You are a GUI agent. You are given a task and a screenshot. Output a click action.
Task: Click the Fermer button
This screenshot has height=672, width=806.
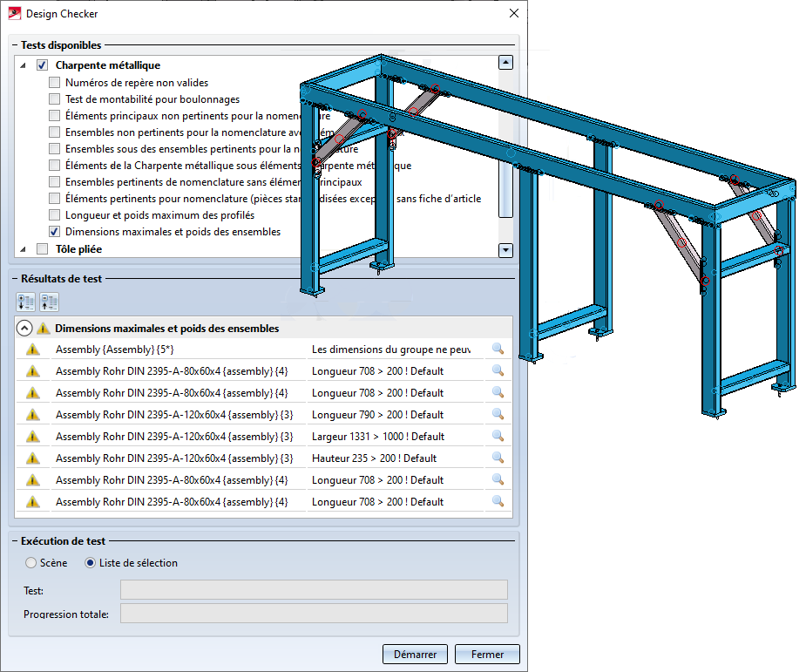(487, 654)
